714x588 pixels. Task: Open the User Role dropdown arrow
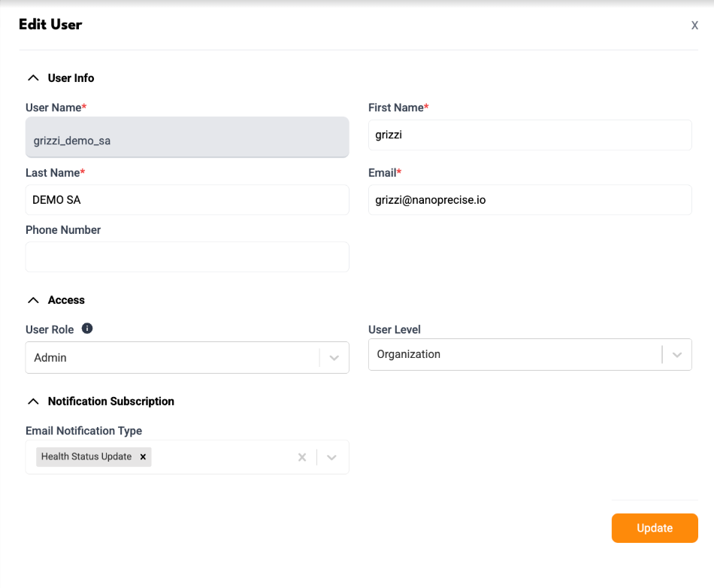point(334,358)
